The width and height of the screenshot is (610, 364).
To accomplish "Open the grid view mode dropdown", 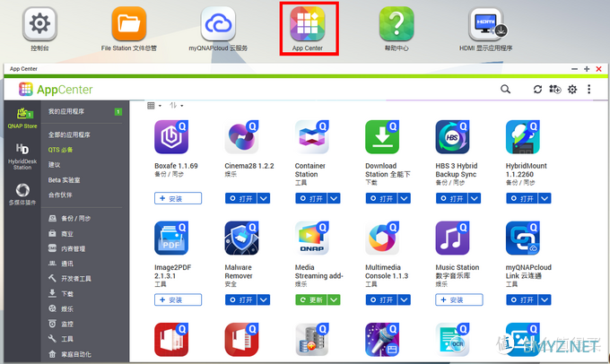I will pos(154,106).
